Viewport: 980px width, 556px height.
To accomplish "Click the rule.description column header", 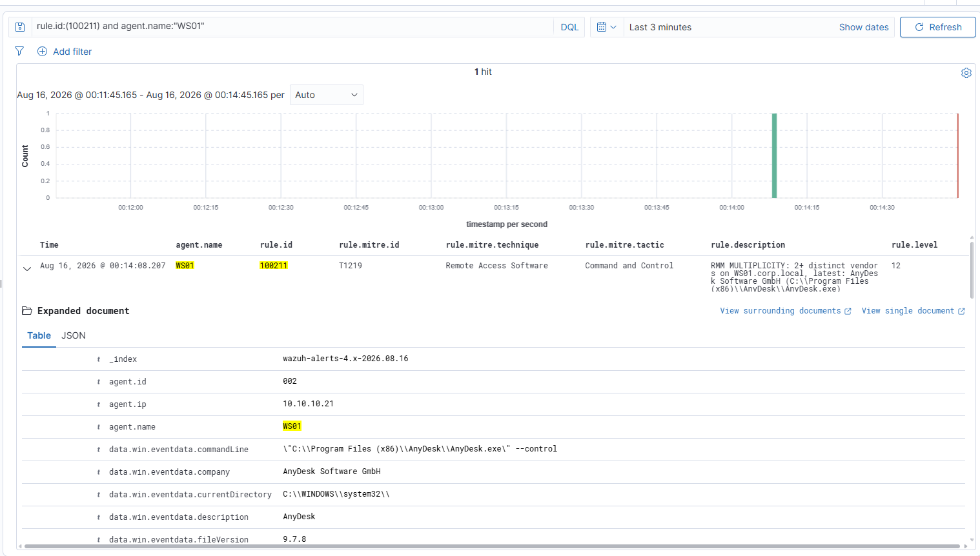I will [x=748, y=245].
